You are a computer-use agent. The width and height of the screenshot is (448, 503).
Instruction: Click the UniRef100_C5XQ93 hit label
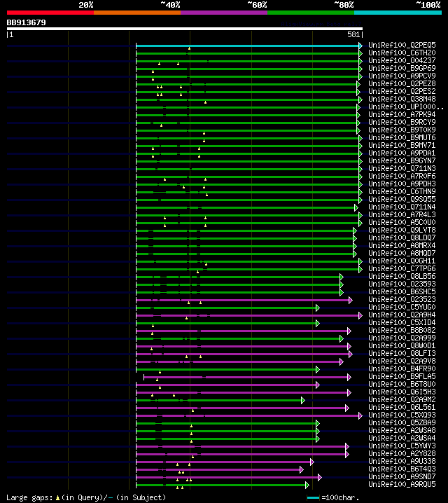pyautogui.click(x=402, y=415)
